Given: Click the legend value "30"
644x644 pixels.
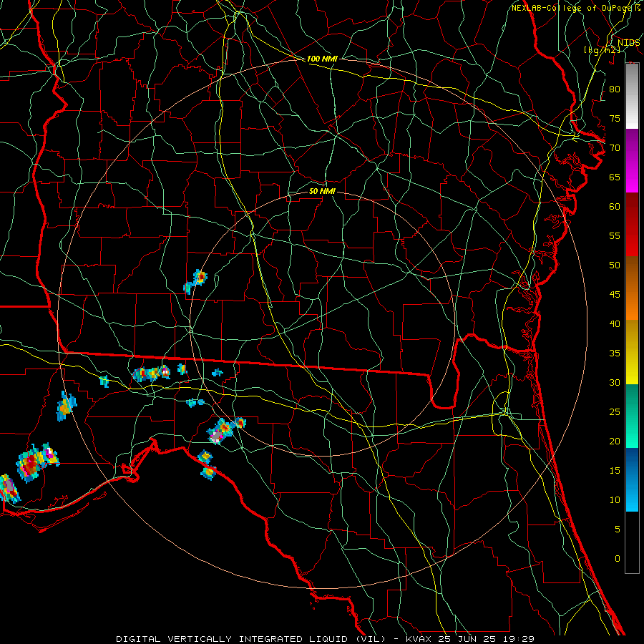Looking at the screenshot, I should (615, 383).
